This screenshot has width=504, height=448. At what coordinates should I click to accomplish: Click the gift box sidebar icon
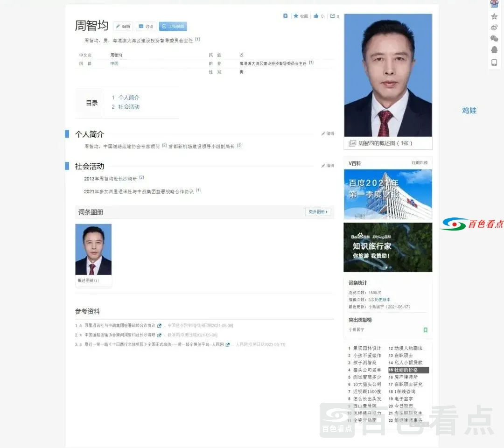pos(494,4)
